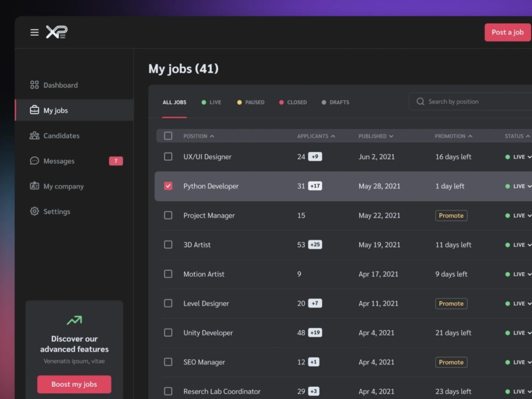Click the +3 new applicants badge
The width and height of the screenshot is (532, 399).
coord(313,391)
